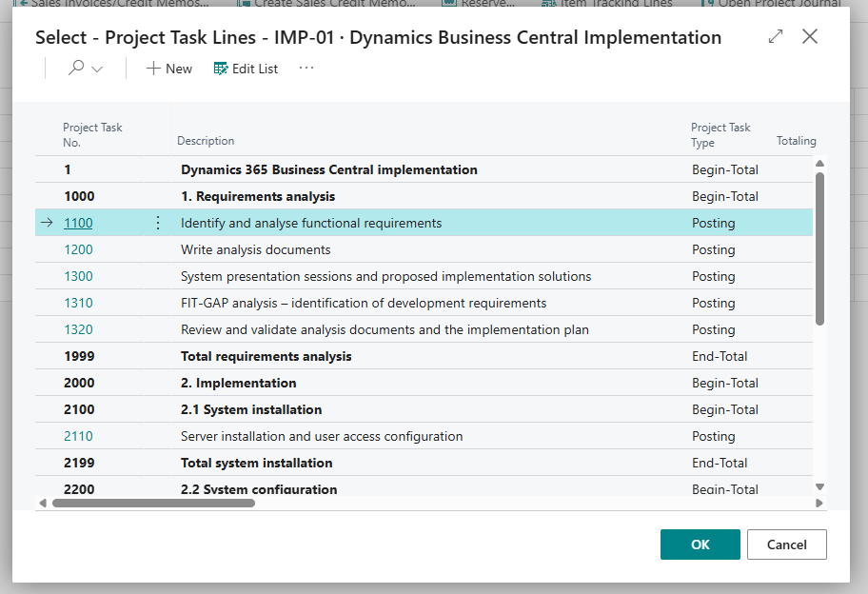Screen dimensions: 868x594
Task: Cancel the task line selection
Action: 786,544
